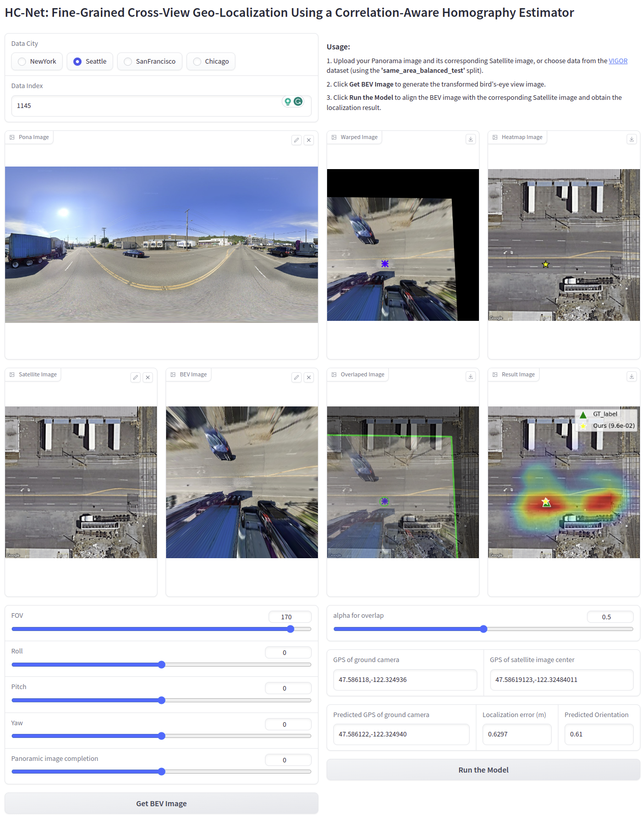This screenshot has height=822, width=644.
Task: Remove the Satellite Image with X icon
Action: coord(148,377)
